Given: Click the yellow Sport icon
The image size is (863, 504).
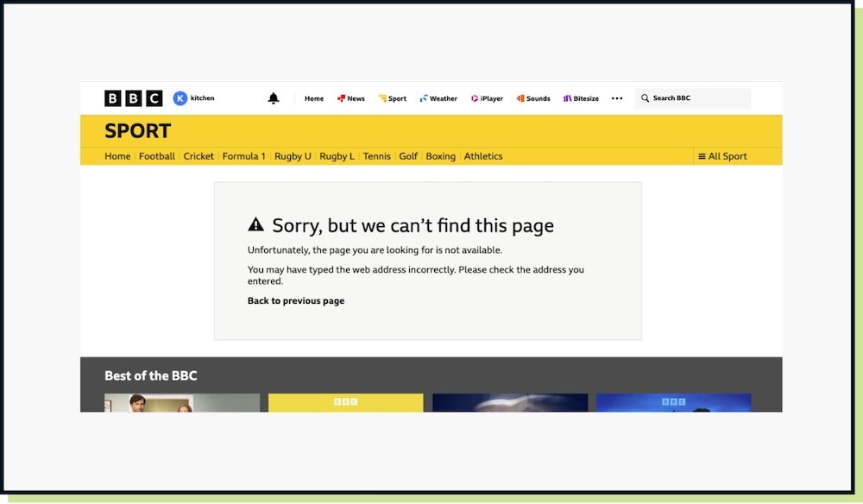Looking at the screenshot, I should click(382, 98).
